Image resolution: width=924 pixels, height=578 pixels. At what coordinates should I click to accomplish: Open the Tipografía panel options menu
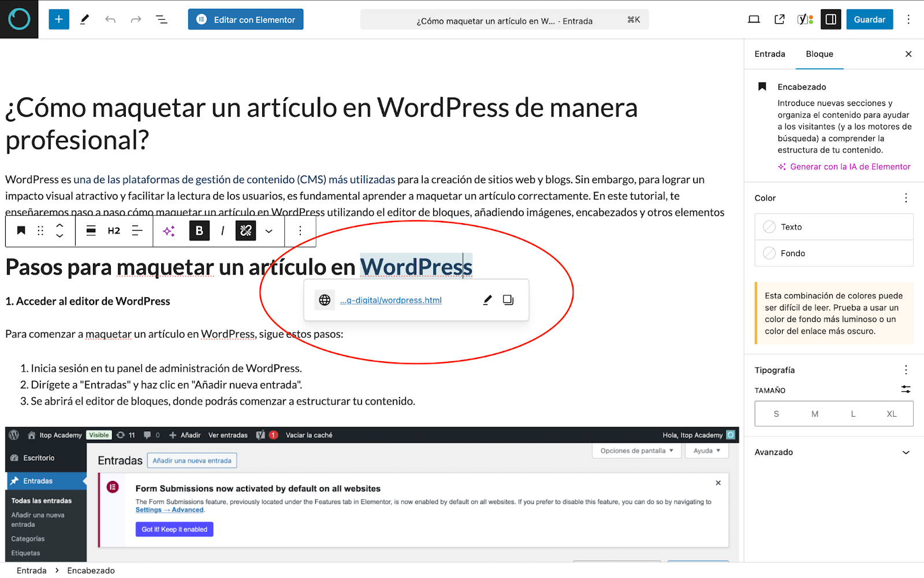point(906,370)
